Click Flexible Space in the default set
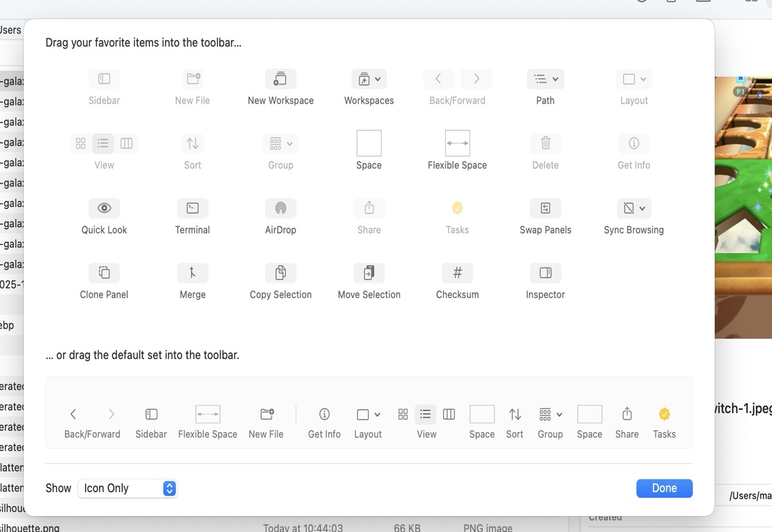 (x=208, y=414)
